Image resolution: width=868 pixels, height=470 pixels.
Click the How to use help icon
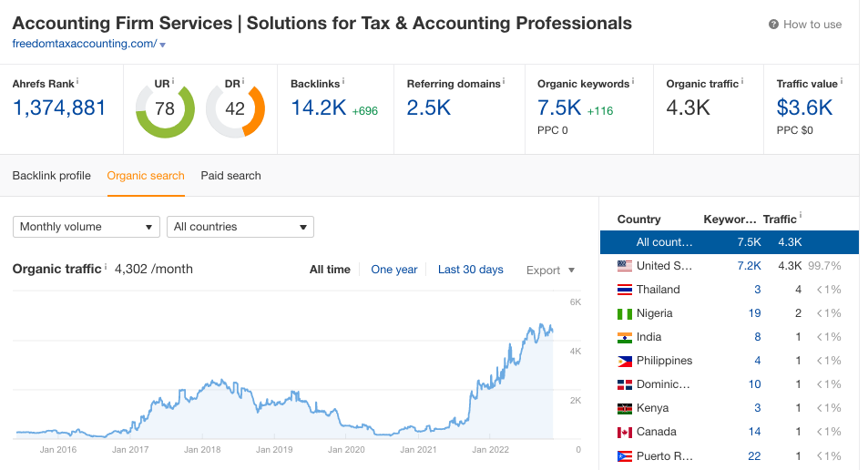tap(773, 25)
